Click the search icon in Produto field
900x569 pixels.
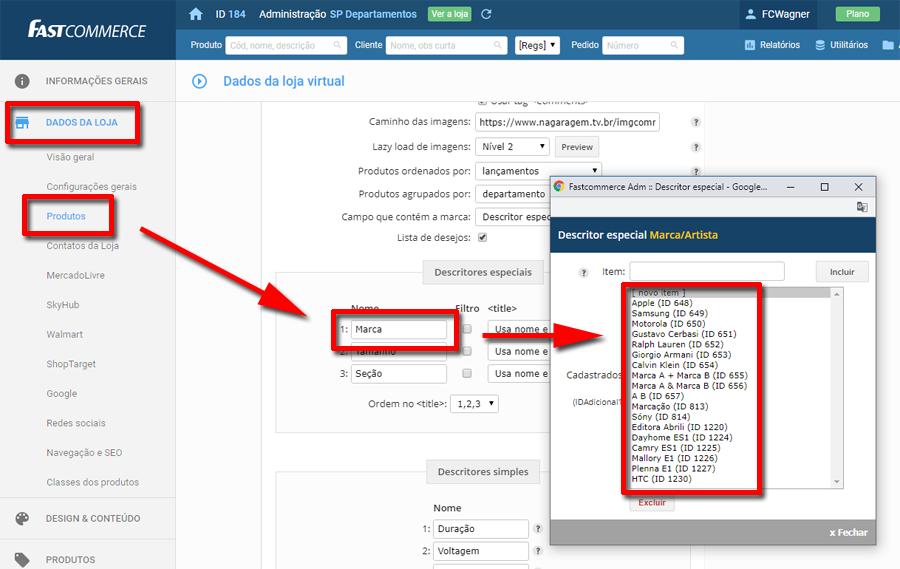point(338,45)
